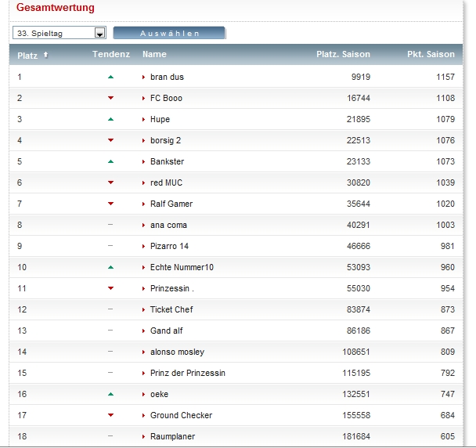
Task: Open Prinz der Prinzessin profile link
Action: pos(187,373)
